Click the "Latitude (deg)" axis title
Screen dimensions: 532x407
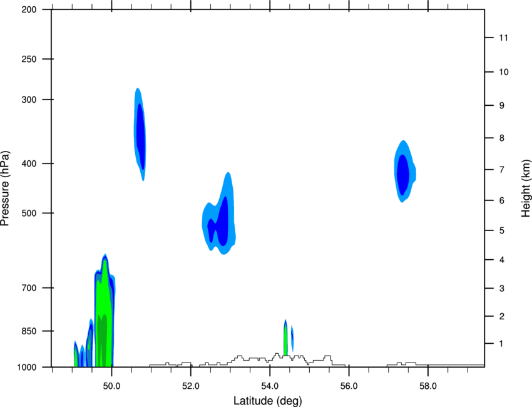[x=268, y=401]
